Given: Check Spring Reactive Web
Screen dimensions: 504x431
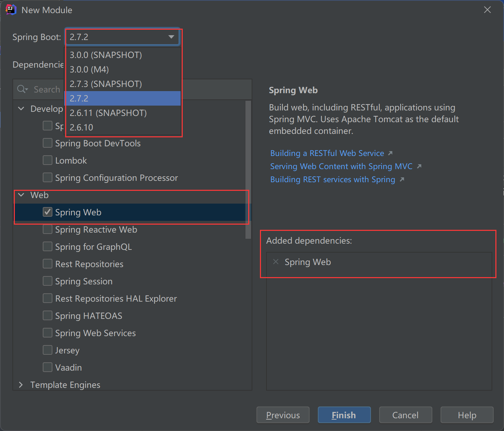Looking at the screenshot, I should (x=48, y=229).
